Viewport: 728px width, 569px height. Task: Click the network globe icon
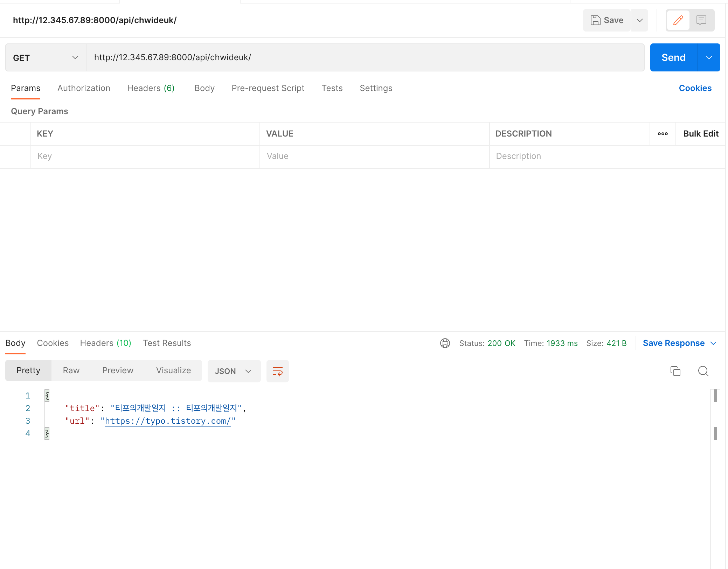tap(445, 343)
